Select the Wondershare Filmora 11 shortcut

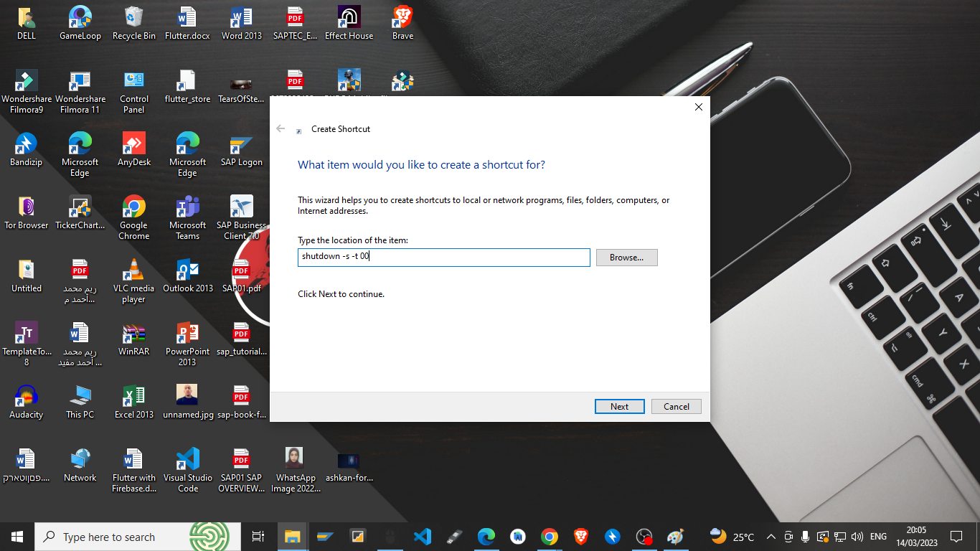[80, 92]
